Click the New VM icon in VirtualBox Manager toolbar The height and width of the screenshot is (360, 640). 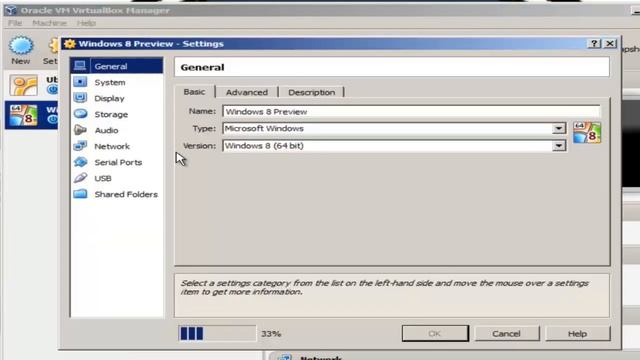(20, 45)
